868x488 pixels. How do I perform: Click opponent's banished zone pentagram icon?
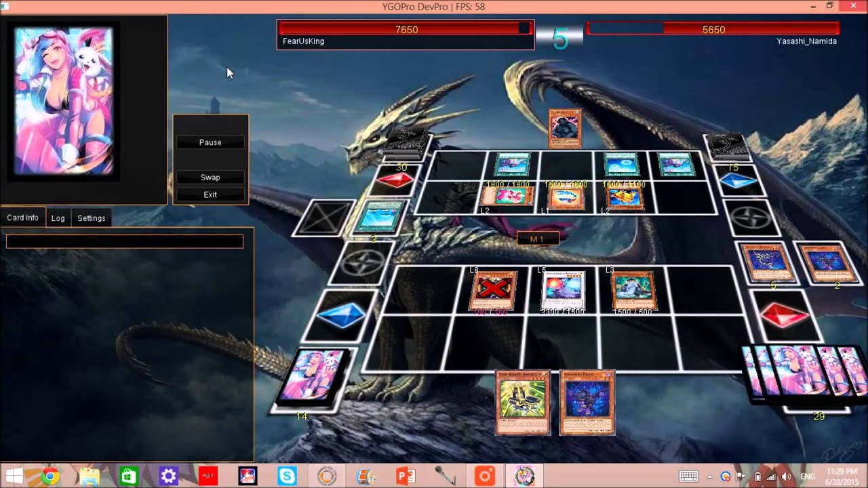click(x=324, y=219)
